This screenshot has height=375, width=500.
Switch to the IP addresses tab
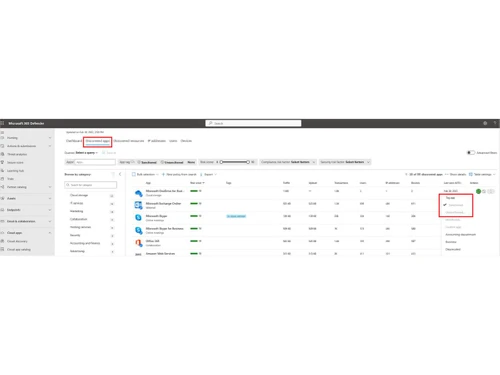pyautogui.click(x=157, y=141)
